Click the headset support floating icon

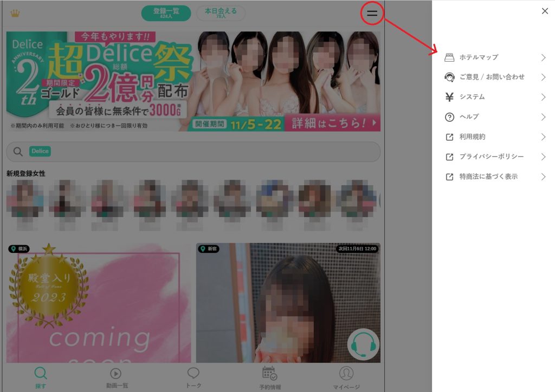pos(363,344)
